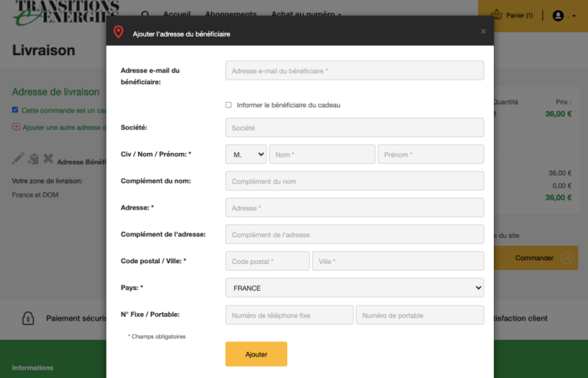Click the pencil edit address icon

19,159
